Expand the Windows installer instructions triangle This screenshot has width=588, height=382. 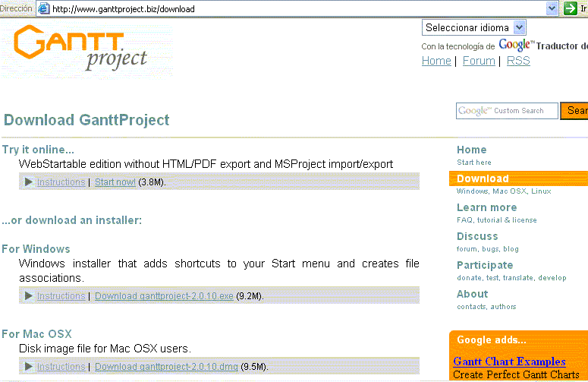(x=29, y=295)
